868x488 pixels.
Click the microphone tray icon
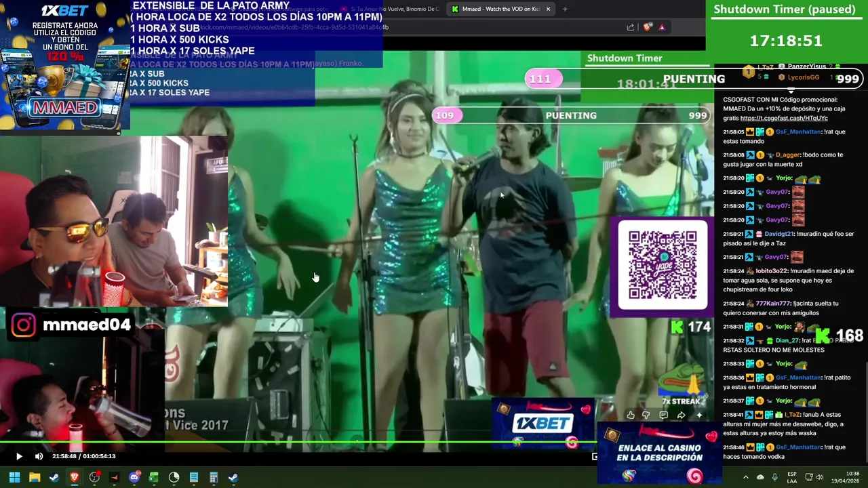tap(774, 477)
